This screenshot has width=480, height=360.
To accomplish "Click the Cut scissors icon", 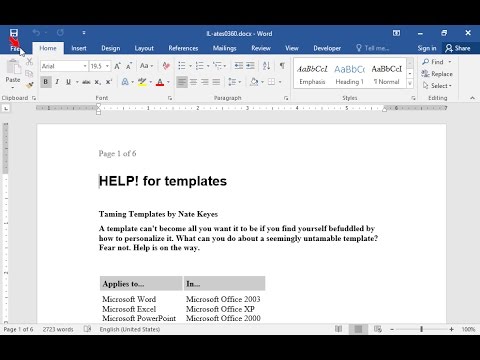I will point(29,61).
